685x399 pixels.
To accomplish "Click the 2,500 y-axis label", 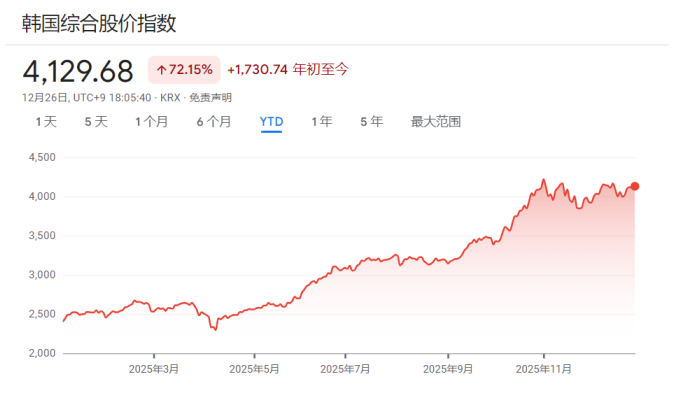I will coord(42,314).
